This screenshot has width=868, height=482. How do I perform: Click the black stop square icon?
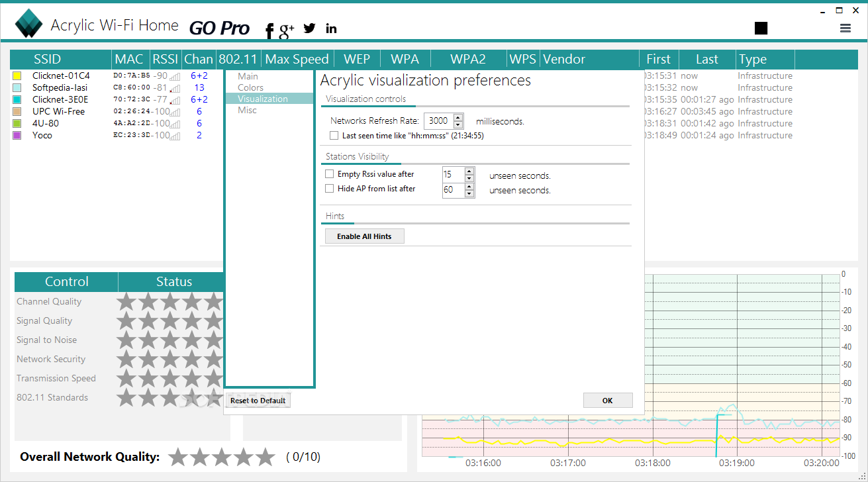[761, 28]
